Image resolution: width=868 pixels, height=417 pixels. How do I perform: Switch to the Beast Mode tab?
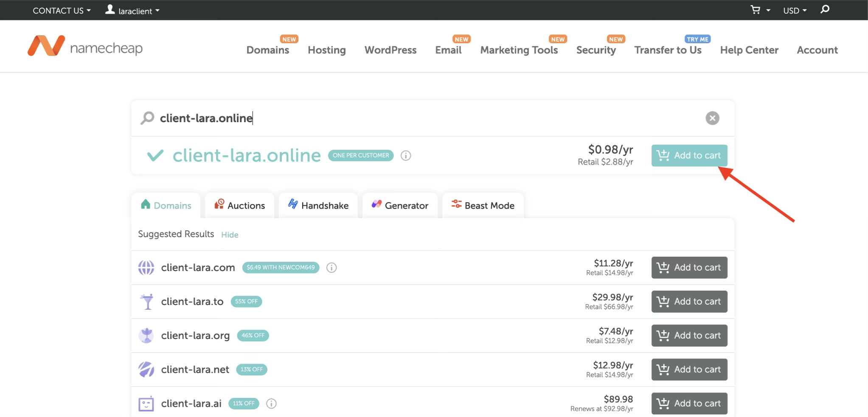tap(483, 206)
